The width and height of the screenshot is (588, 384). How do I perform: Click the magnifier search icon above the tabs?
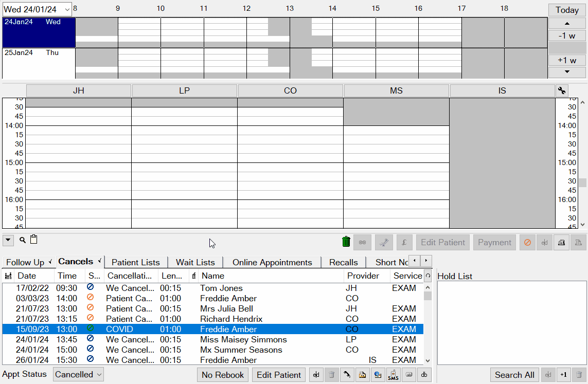[21, 240]
